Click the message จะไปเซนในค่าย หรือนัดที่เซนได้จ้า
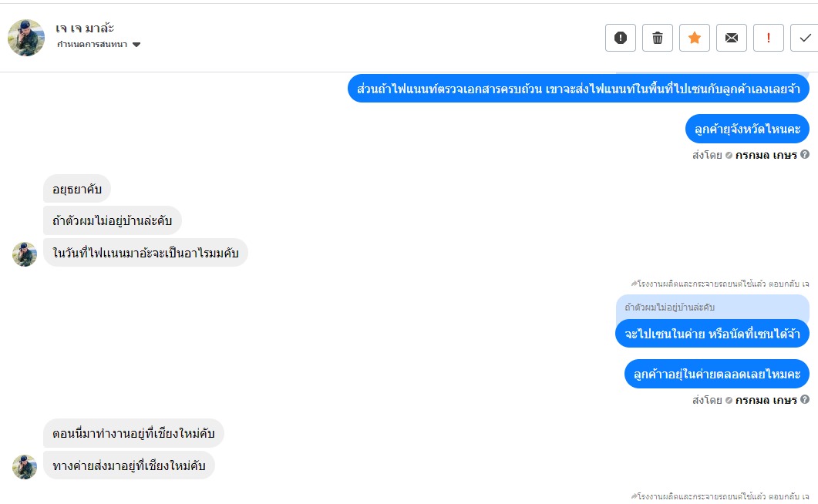Image resolution: width=818 pixels, height=504 pixels. (x=712, y=334)
